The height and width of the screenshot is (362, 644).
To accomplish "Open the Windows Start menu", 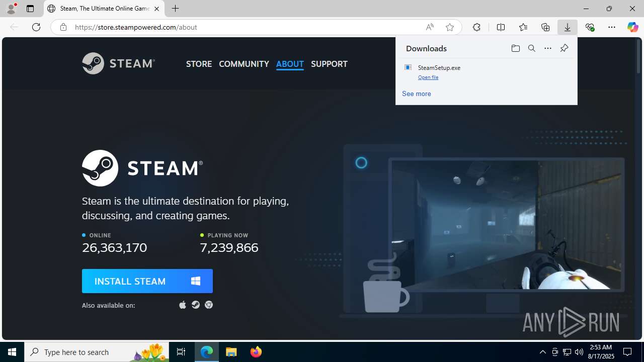I will point(12,352).
